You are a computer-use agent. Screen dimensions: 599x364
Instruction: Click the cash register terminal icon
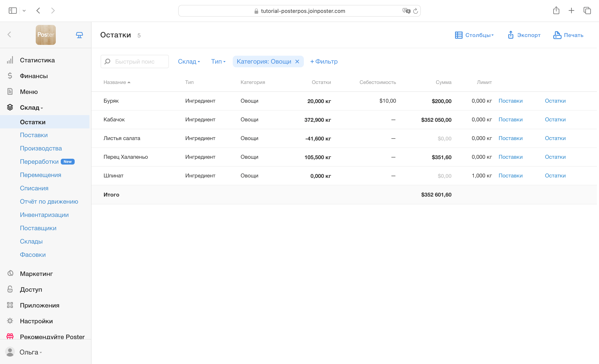click(79, 35)
